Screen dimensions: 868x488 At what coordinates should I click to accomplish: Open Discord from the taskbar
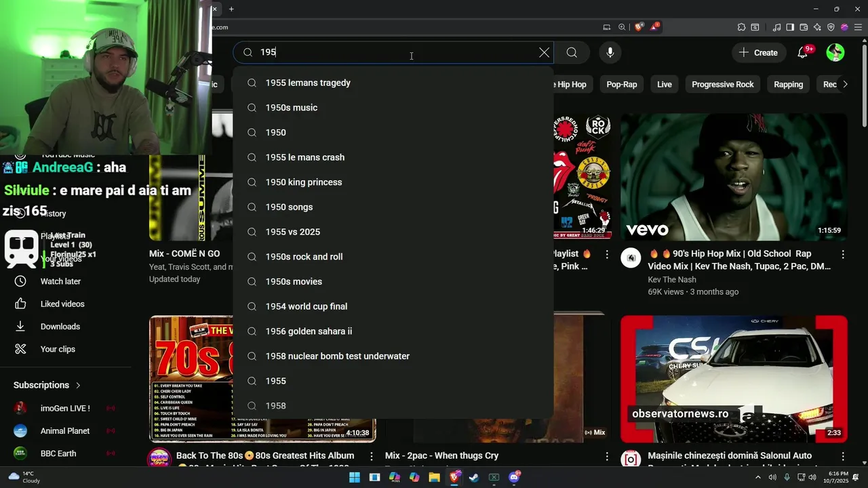click(x=514, y=477)
